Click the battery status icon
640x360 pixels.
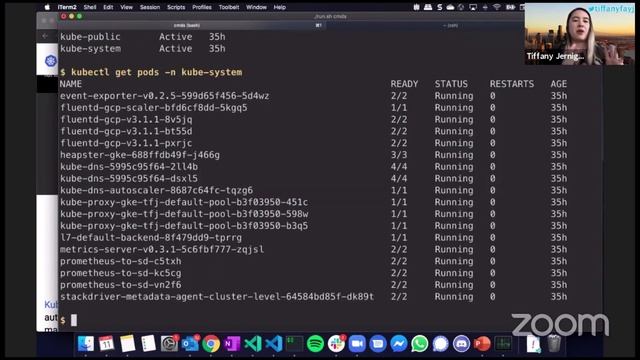click(510, 7)
